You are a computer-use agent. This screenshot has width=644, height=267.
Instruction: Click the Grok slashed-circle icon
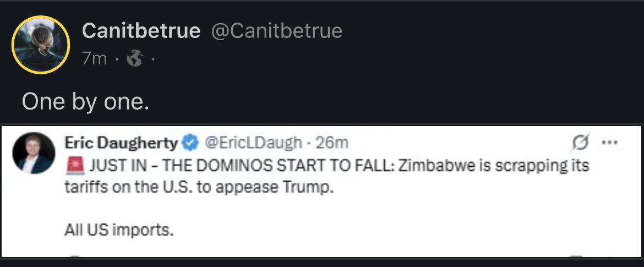580,143
